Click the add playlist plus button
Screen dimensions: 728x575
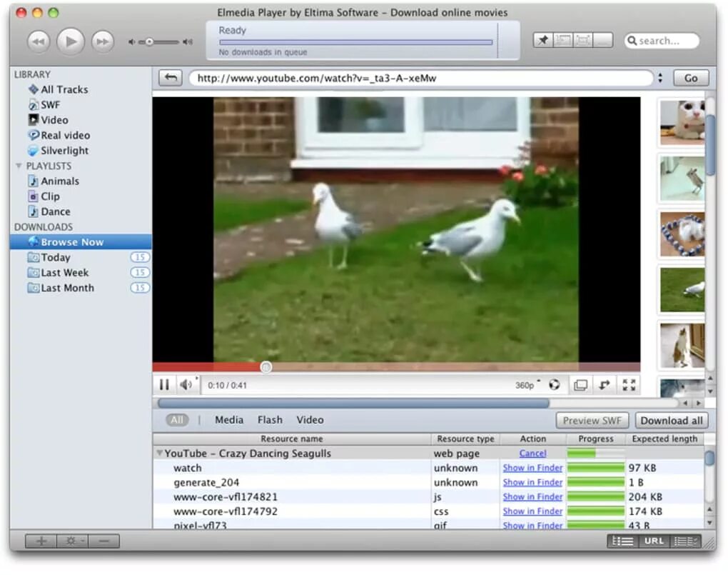tap(41, 541)
